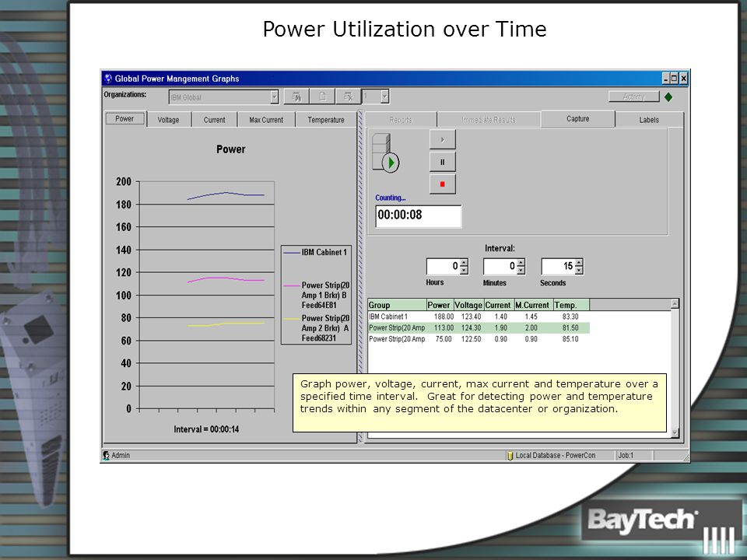Open the Labels tab
This screenshot has width=747, height=560.
tap(649, 120)
